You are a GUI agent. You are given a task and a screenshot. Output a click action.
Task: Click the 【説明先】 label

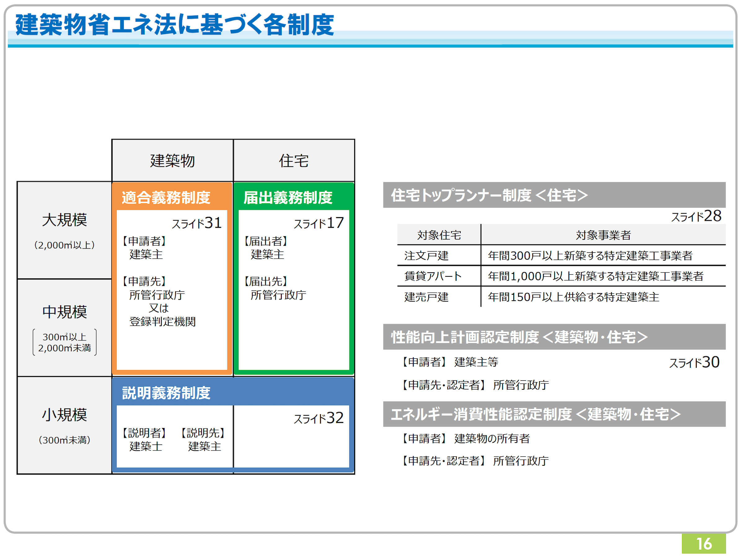click(x=202, y=433)
